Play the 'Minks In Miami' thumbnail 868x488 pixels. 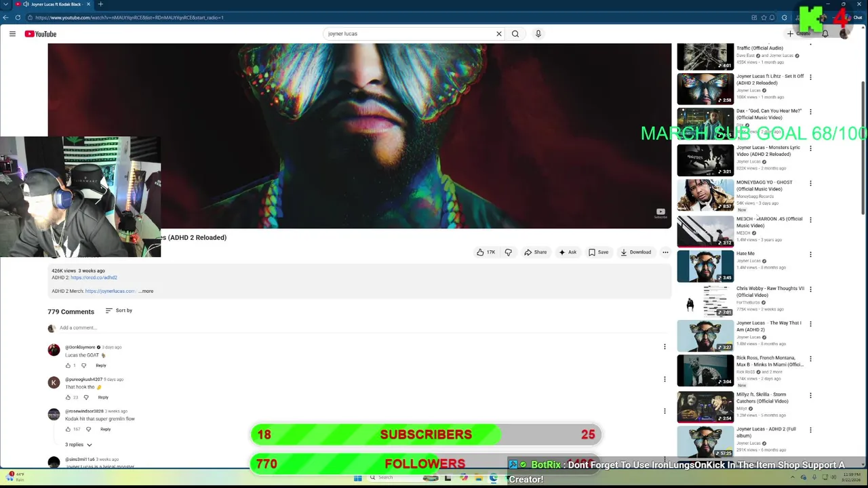[705, 371]
